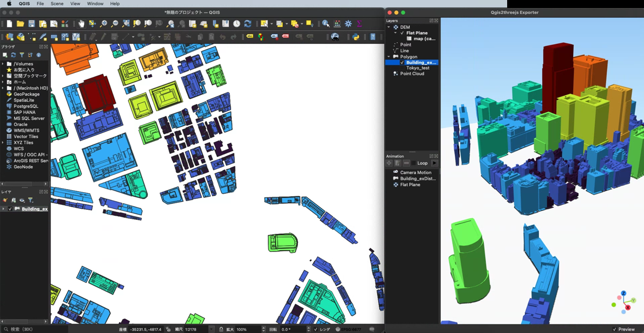Refresh the Browser panel
The width and height of the screenshot is (644, 333).
[13, 55]
